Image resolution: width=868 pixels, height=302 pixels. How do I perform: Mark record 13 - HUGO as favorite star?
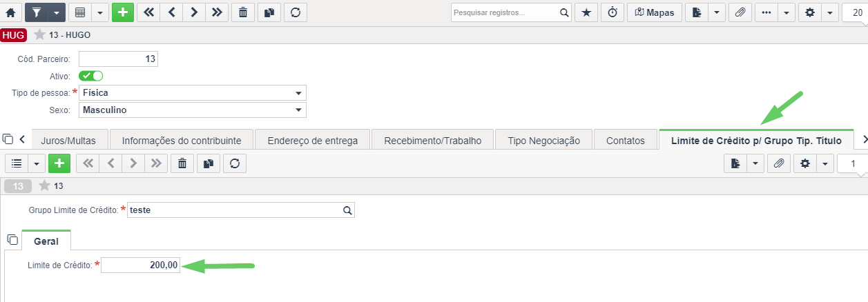(39, 34)
